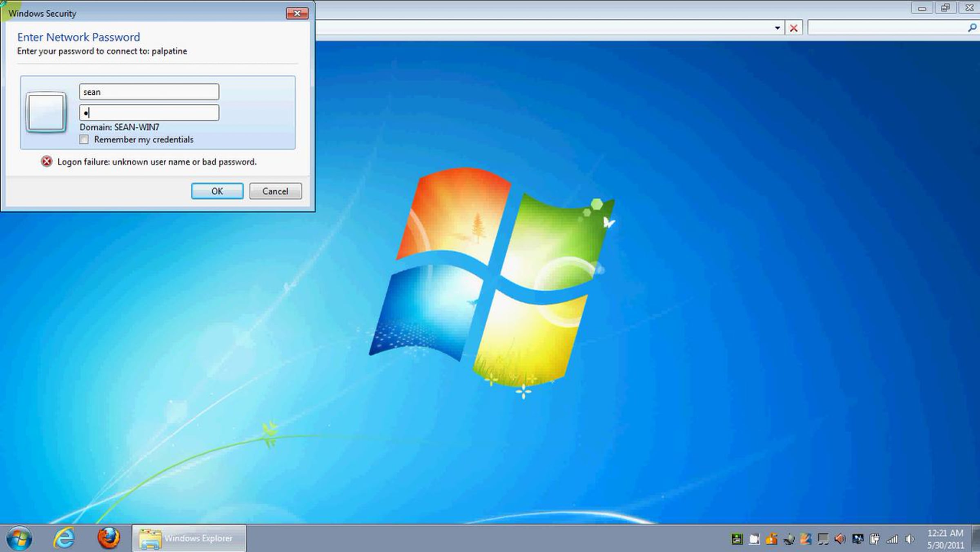Click the wireless signal bars tray icon
Image resolution: width=980 pixels, height=552 pixels.
(x=892, y=539)
